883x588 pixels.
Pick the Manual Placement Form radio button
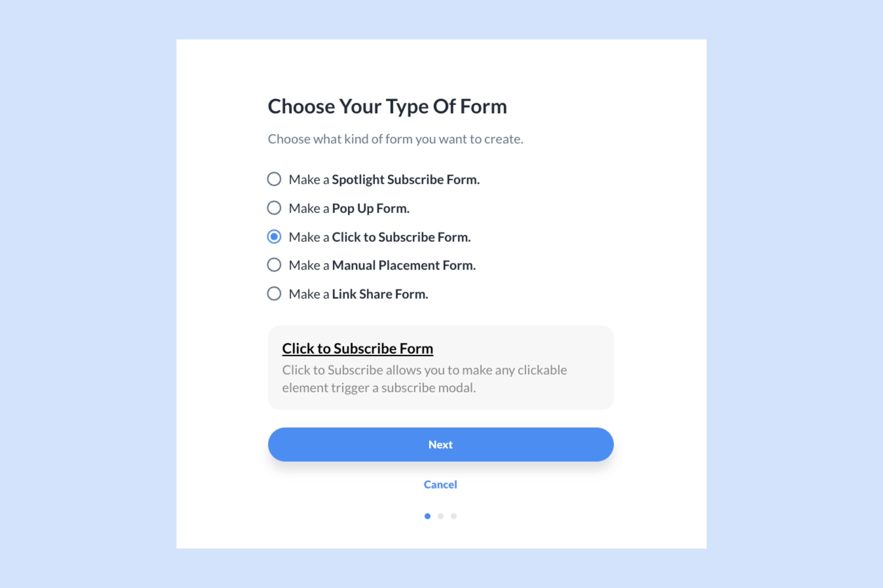point(274,265)
